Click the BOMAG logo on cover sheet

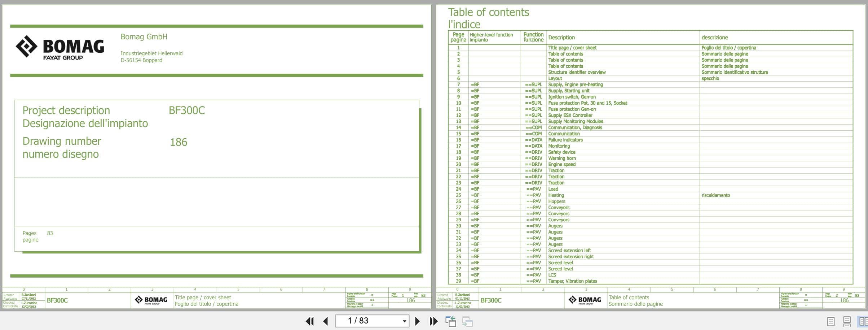(x=60, y=47)
